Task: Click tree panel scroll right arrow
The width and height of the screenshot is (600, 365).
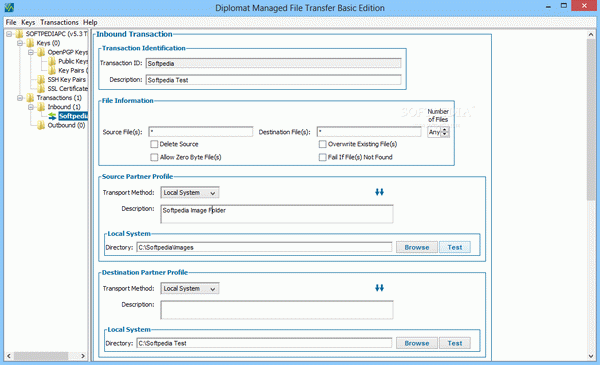Action: point(83,356)
